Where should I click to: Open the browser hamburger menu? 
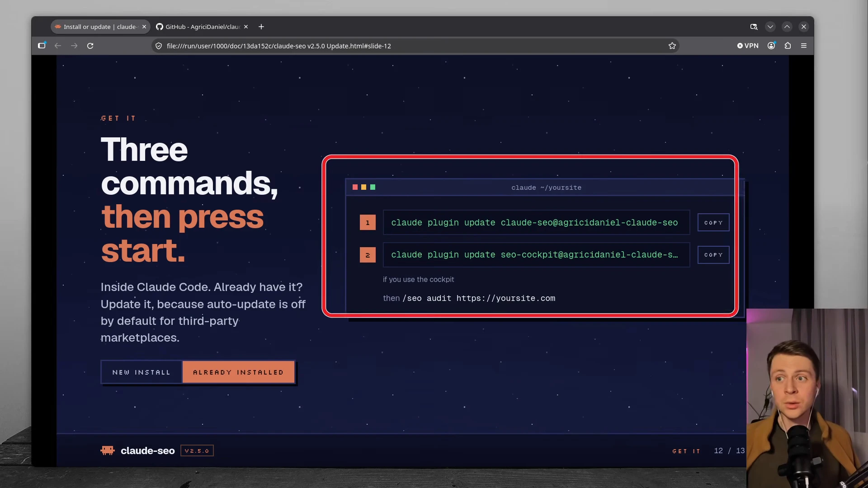point(804,46)
